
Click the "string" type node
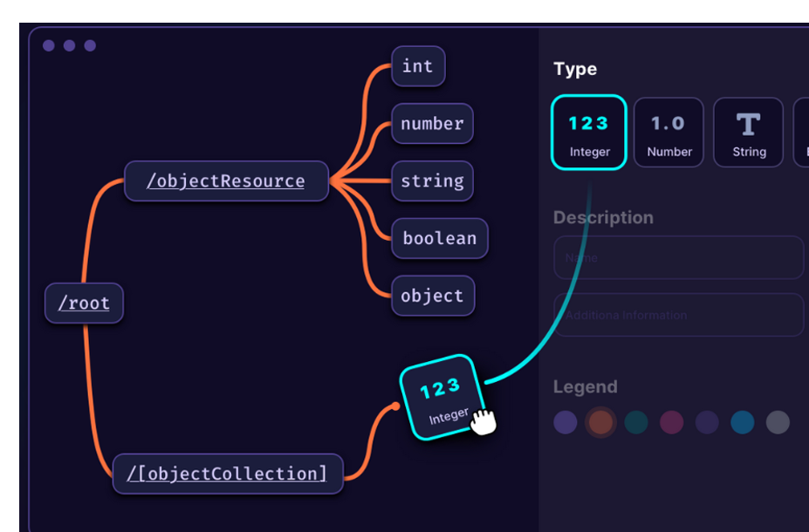(x=433, y=181)
